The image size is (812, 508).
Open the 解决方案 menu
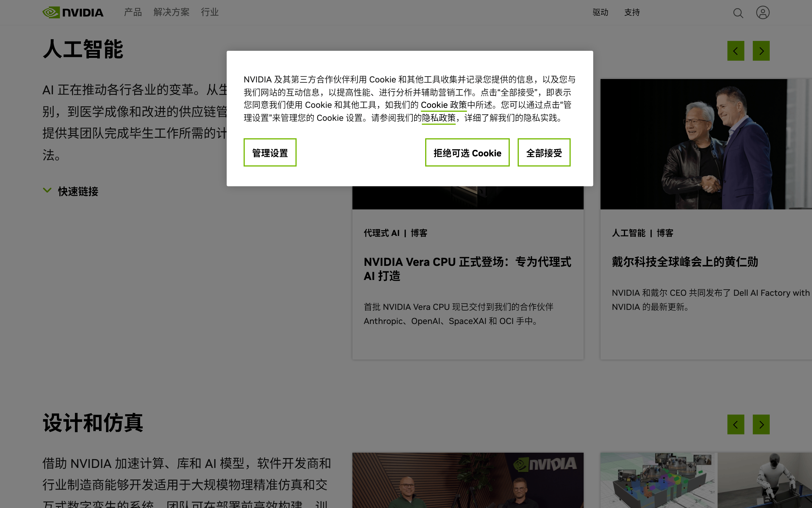point(171,12)
